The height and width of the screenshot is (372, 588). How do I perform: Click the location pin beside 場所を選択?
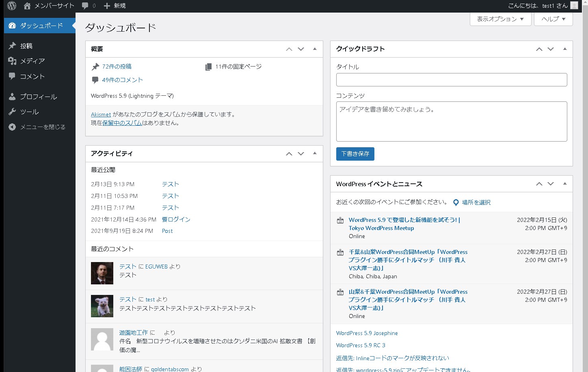coord(456,202)
